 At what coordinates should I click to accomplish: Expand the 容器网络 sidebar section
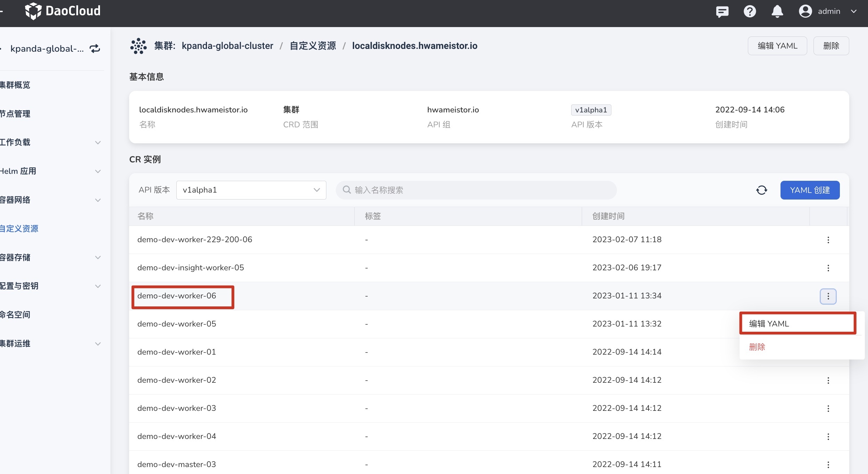pyautogui.click(x=98, y=200)
